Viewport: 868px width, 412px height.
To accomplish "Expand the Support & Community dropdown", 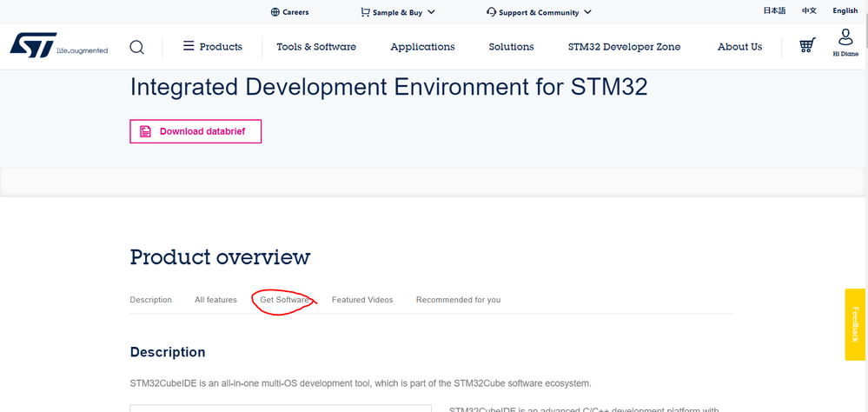I will 539,12.
